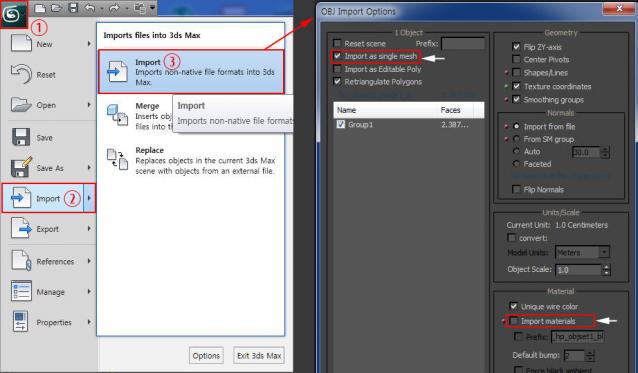Image resolution: width=638 pixels, height=373 pixels.
Task: Toggle Texture coordinates checkbox
Action: pos(516,86)
